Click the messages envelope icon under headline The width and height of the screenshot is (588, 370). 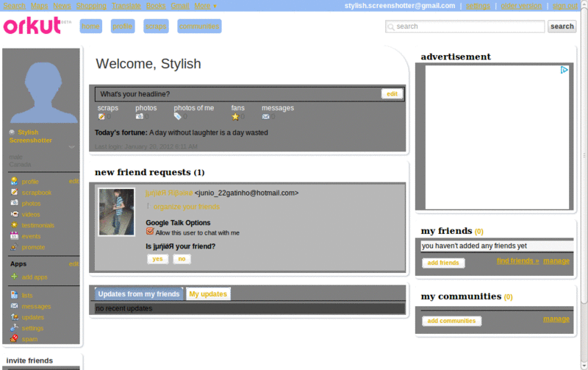click(x=265, y=116)
